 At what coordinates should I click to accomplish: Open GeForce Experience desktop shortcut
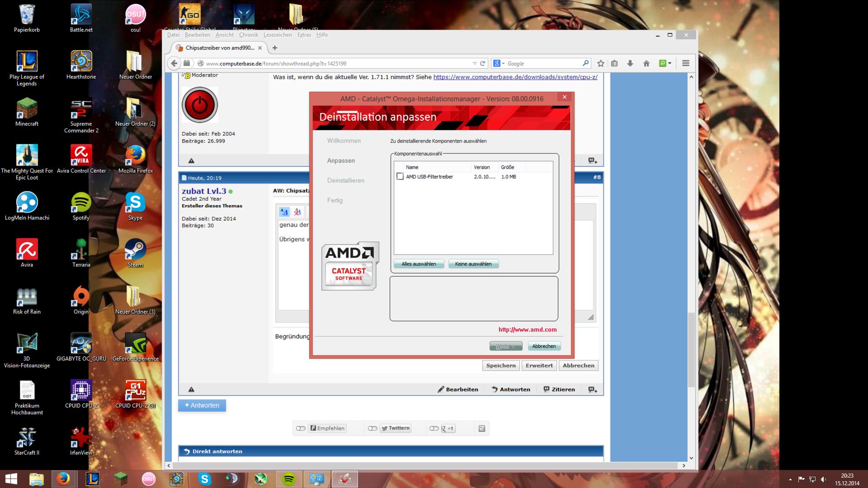pyautogui.click(x=135, y=348)
